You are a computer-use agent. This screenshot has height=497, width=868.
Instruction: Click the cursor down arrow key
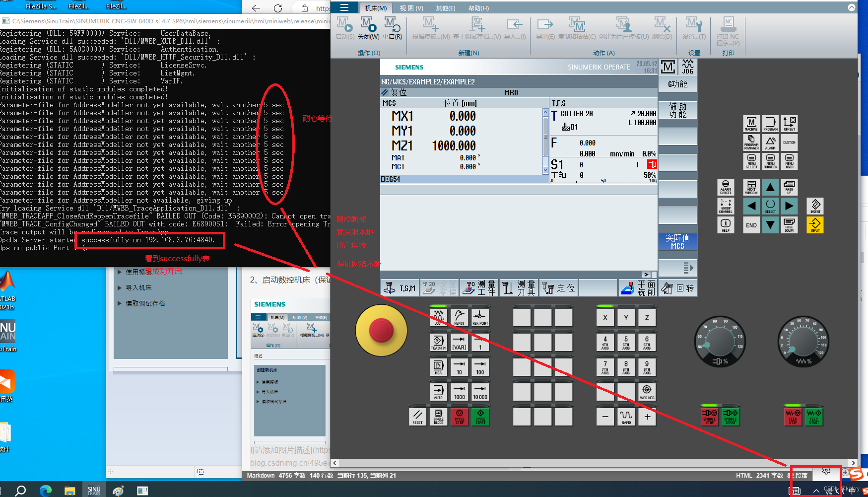[x=770, y=225]
